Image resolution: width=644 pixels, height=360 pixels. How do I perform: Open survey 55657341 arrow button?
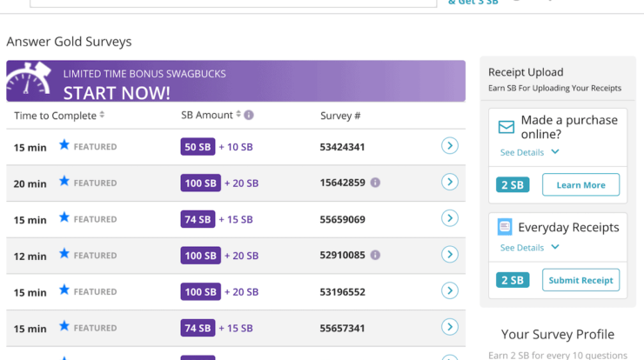(x=450, y=327)
